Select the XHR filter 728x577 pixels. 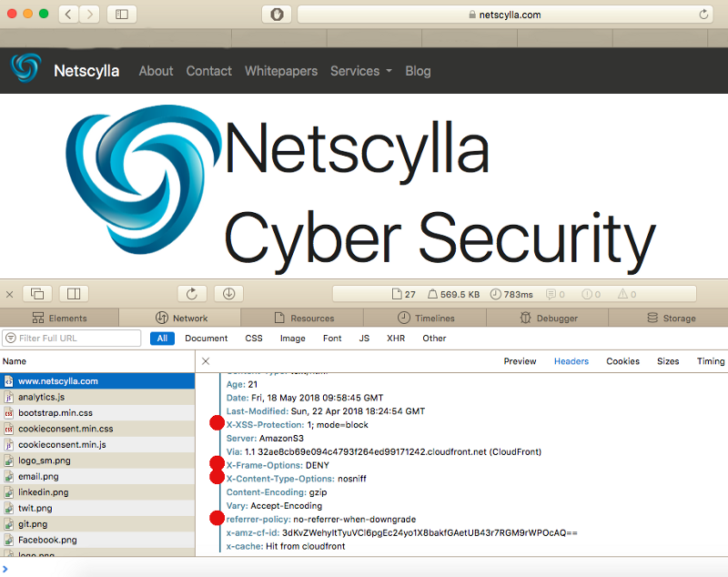click(x=396, y=339)
